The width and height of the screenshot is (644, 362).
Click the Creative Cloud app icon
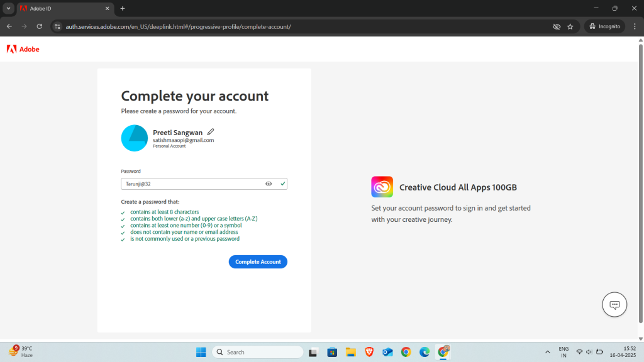coord(382,187)
